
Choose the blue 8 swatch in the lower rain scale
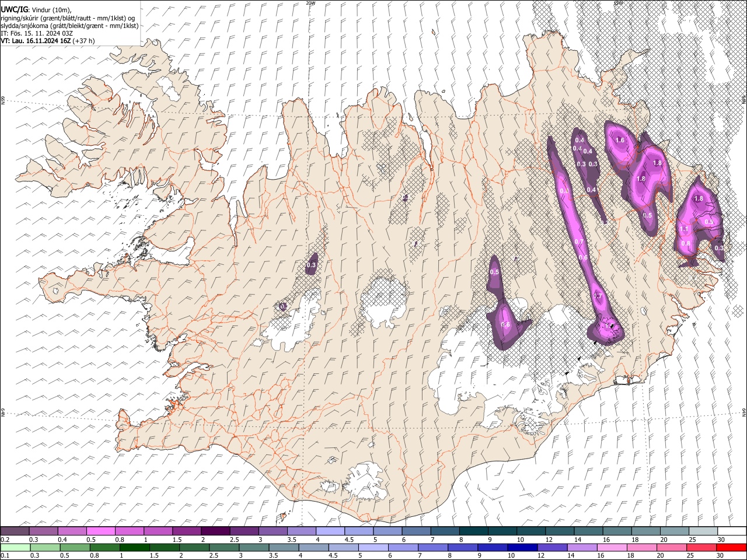click(463, 547)
